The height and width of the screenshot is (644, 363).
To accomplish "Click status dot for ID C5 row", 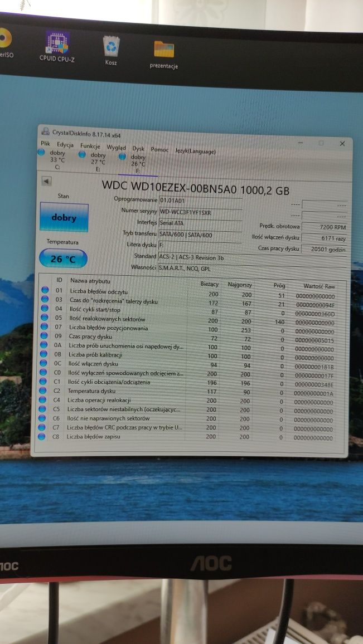I will click(42, 409).
